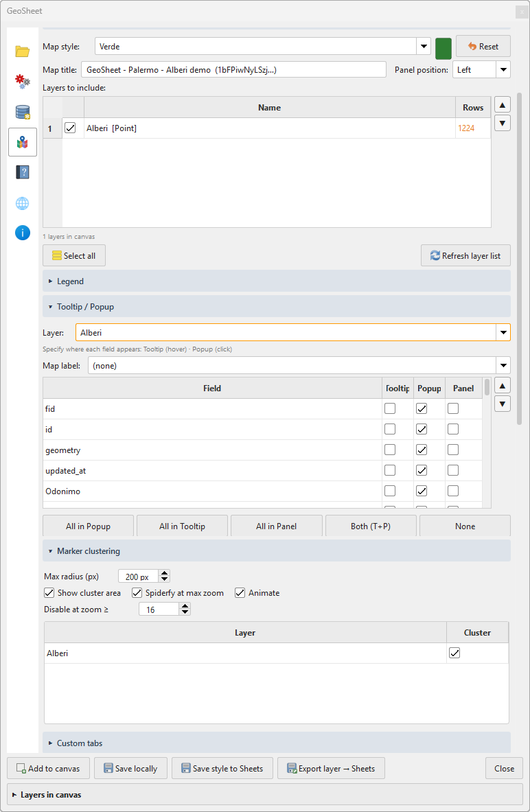Viewport: 530px width, 812px height.
Task: Open the help book icon
Action: pos(22,172)
